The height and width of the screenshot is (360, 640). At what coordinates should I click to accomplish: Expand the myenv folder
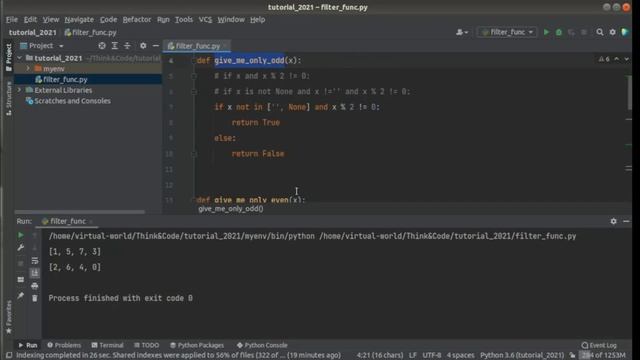28,69
